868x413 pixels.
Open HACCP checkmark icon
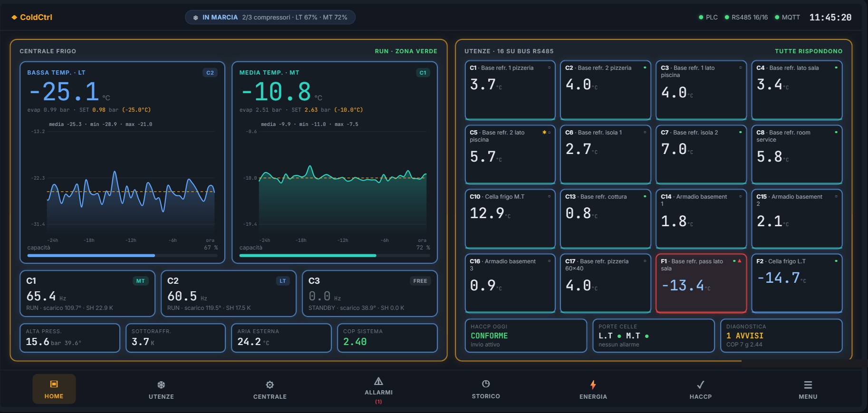pos(700,384)
